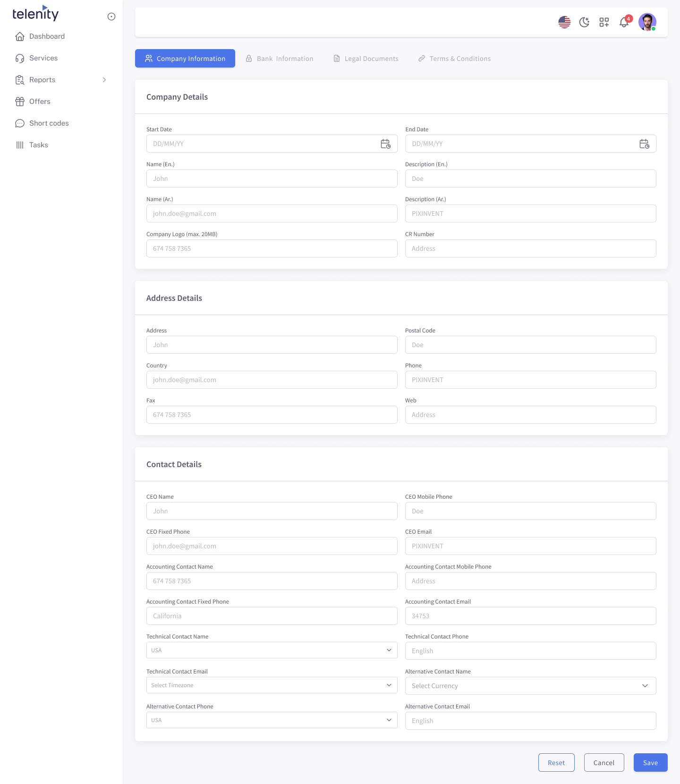This screenshot has height=784, width=680.
Task: Open the Select Currency dropdown
Action: (x=531, y=686)
